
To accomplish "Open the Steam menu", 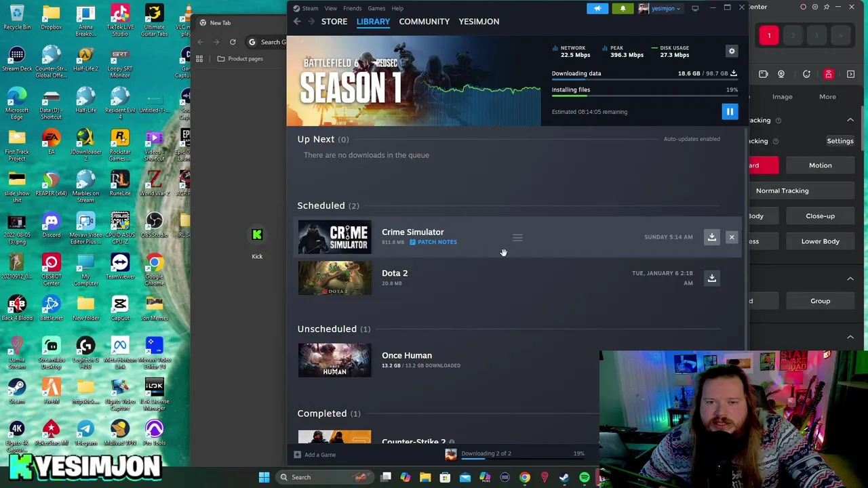I will [310, 8].
